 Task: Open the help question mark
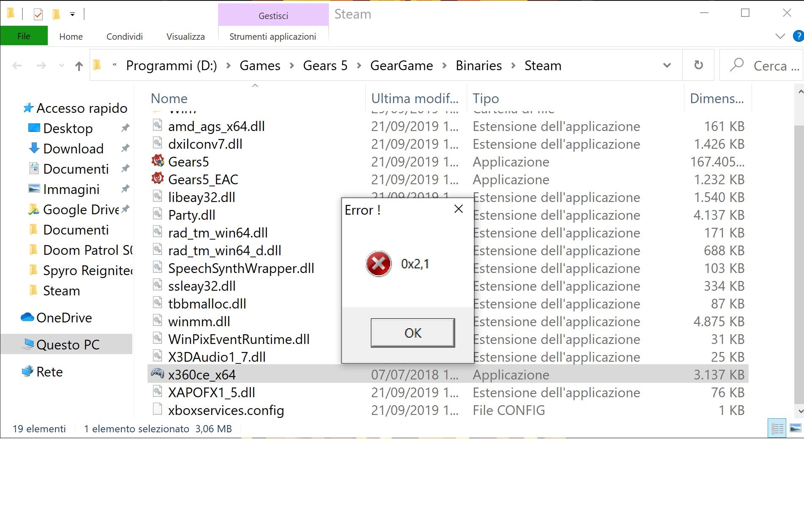tap(798, 36)
